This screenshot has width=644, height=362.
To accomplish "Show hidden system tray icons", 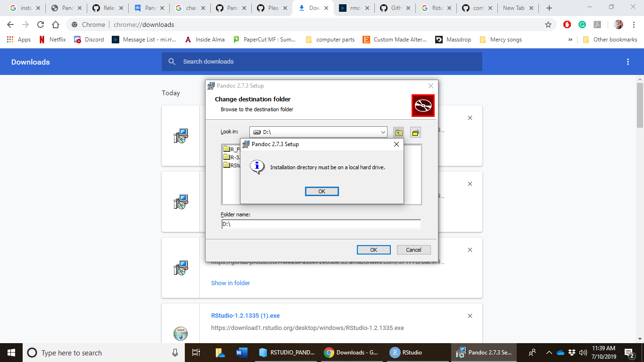I will click(549, 353).
